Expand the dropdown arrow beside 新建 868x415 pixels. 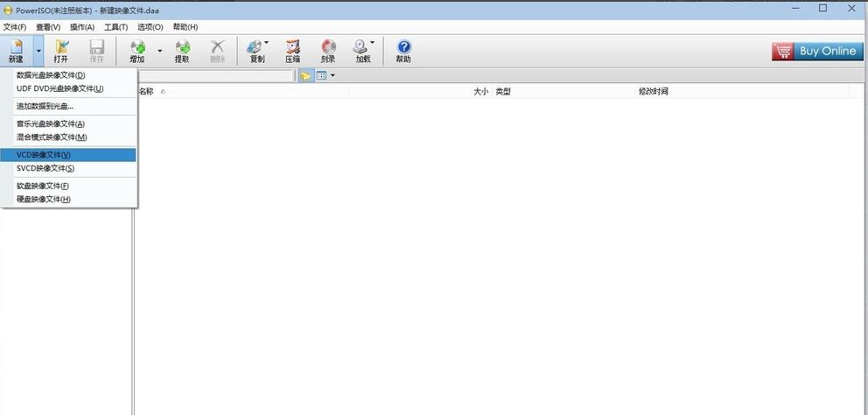pyautogui.click(x=38, y=51)
